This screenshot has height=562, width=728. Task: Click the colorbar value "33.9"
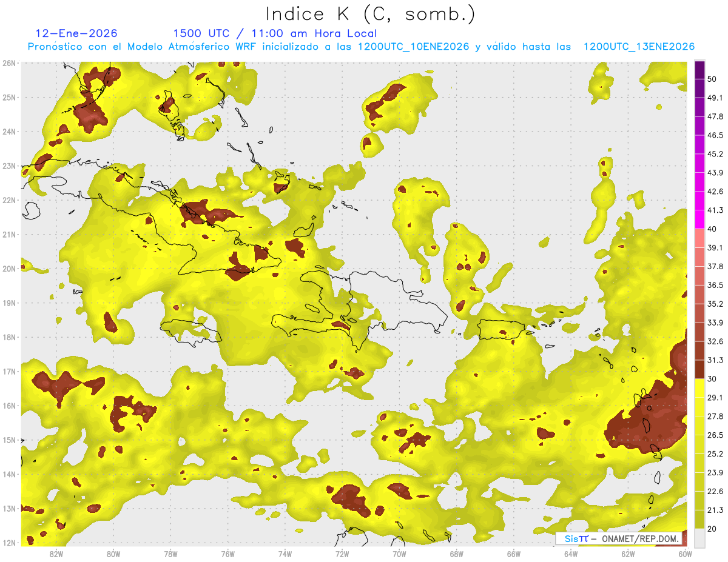pyautogui.click(x=715, y=323)
